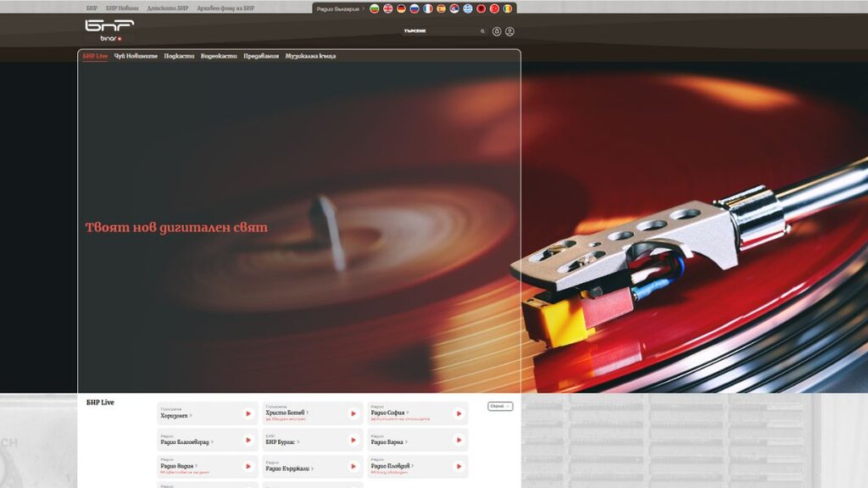The width and height of the screenshot is (868, 488).
Task: Select the Turkish flag language
Action: point(494,8)
